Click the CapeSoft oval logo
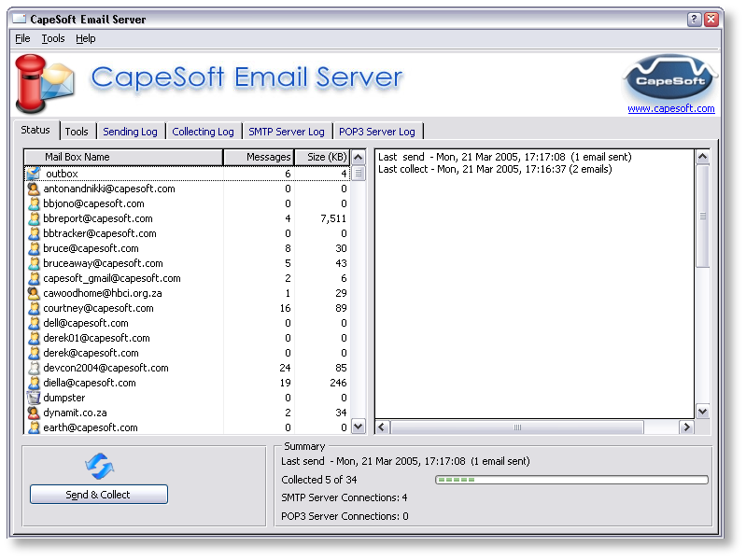Image resolution: width=746 pixels, height=560 pixels. (x=669, y=77)
